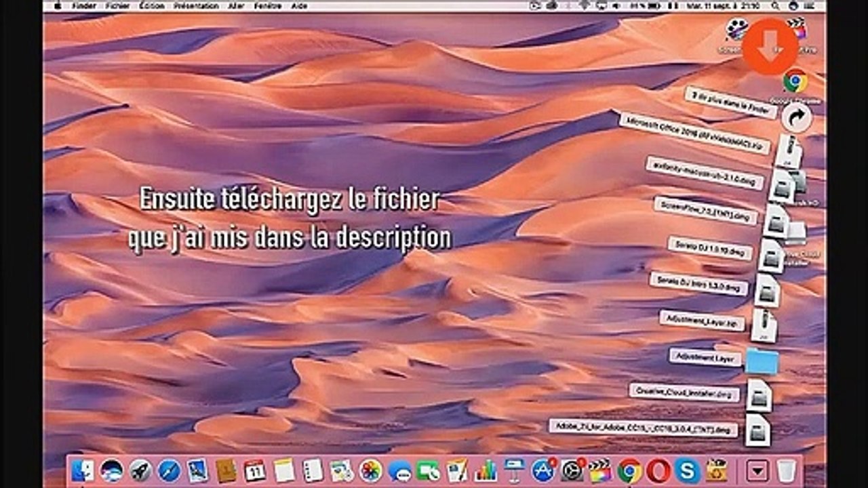Collapse the Downloads stack in the Dock

click(757, 470)
